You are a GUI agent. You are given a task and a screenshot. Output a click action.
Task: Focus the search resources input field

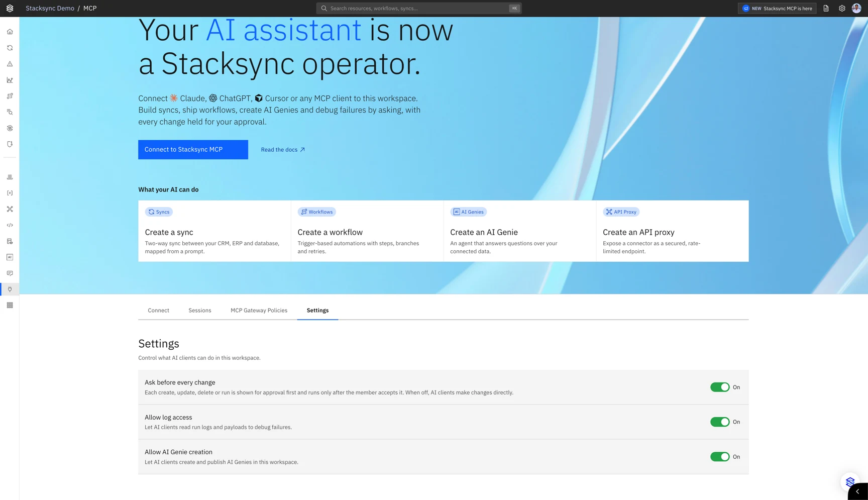pyautogui.click(x=419, y=8)
